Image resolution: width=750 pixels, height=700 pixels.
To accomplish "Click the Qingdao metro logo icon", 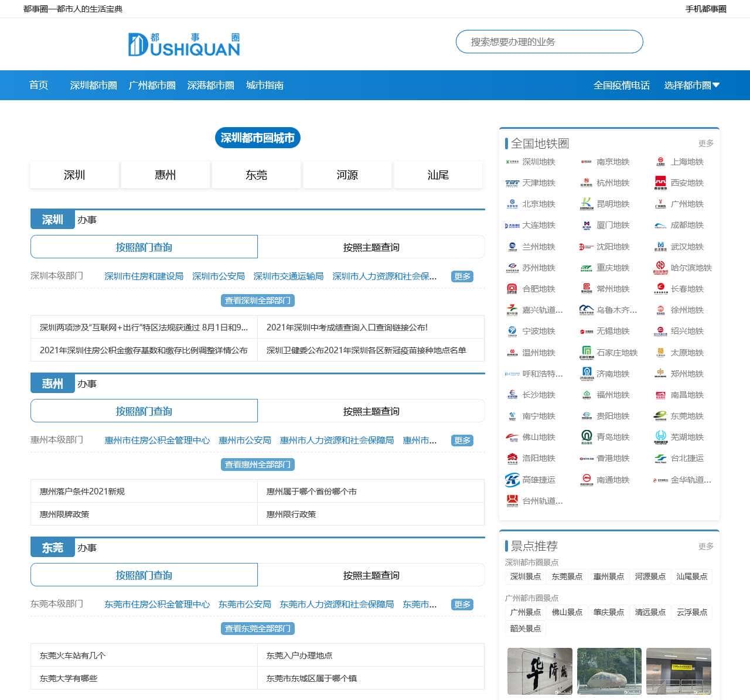I will (587, 438).
